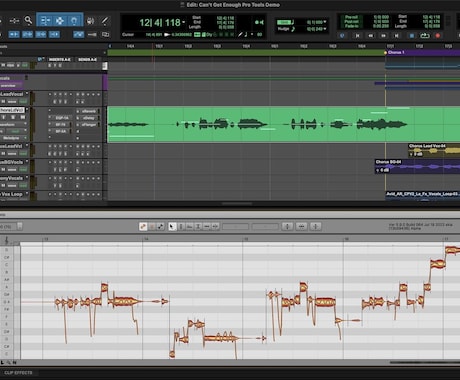The height and width of the screenshot is (380, 460).
Task: Select the Zoomer magnifier tool
Action: pyautogui.click(x=28, y=21)
